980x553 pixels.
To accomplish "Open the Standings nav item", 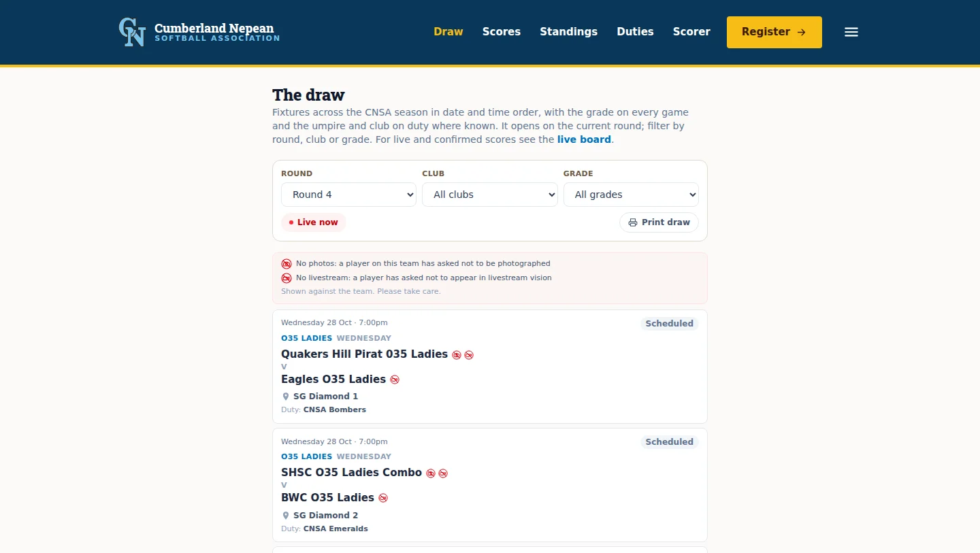I will click(x=569, y=32).
